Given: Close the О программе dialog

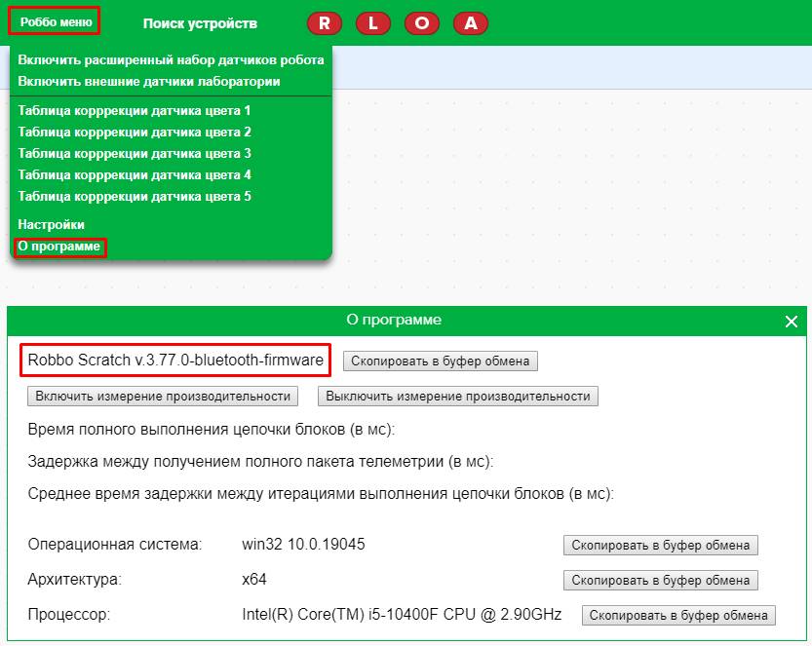Looking at the screenshot, I should point(791,322).
